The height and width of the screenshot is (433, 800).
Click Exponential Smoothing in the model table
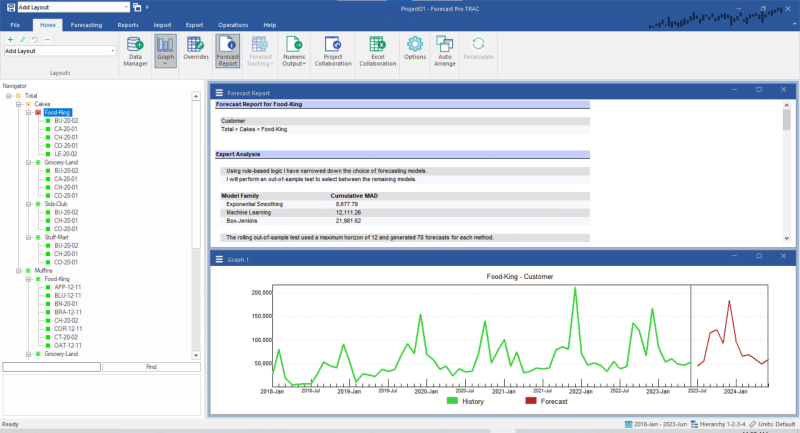[255, 204]
